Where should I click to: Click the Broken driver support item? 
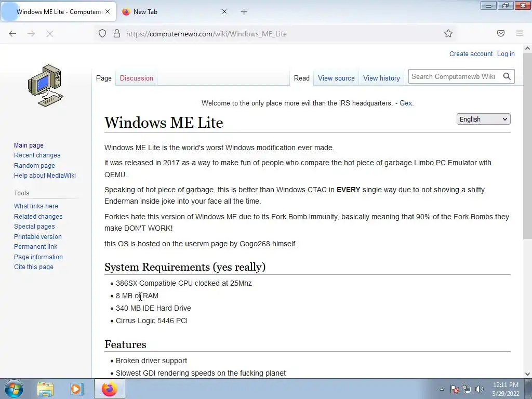coord(151,361)
